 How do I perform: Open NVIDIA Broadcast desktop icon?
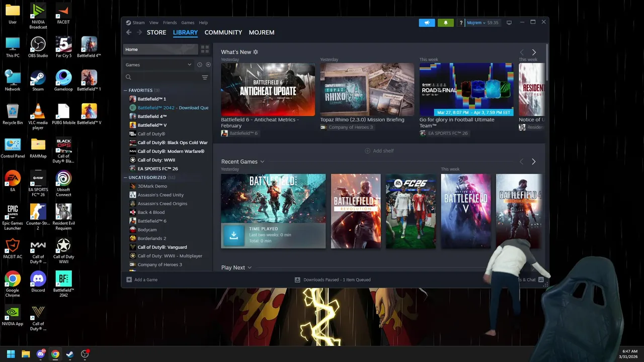38,16
